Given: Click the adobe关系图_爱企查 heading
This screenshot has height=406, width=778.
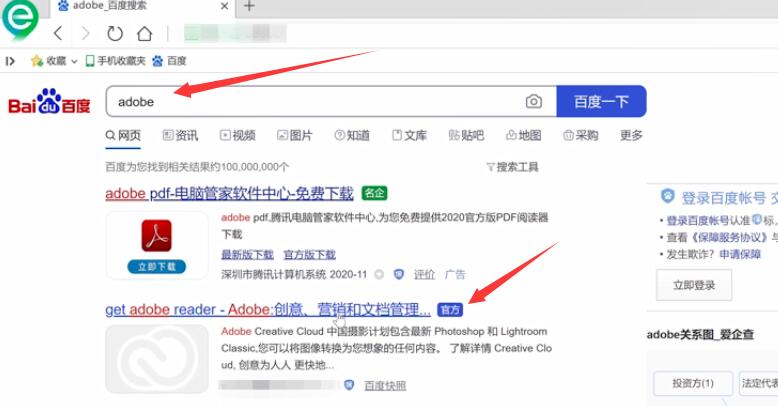Looking at the screenshot, I should (x=700, y=335).
